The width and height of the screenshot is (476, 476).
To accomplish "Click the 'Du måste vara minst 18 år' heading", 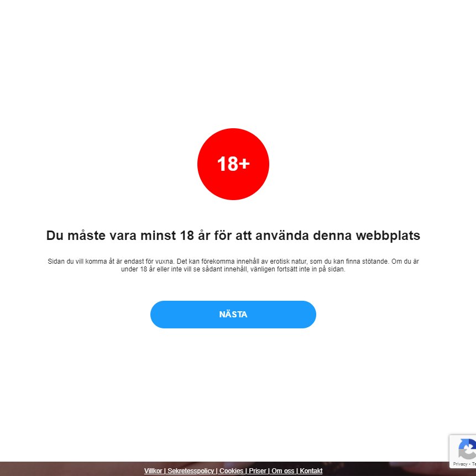I will pyautogui.click(x=233, y=236).
